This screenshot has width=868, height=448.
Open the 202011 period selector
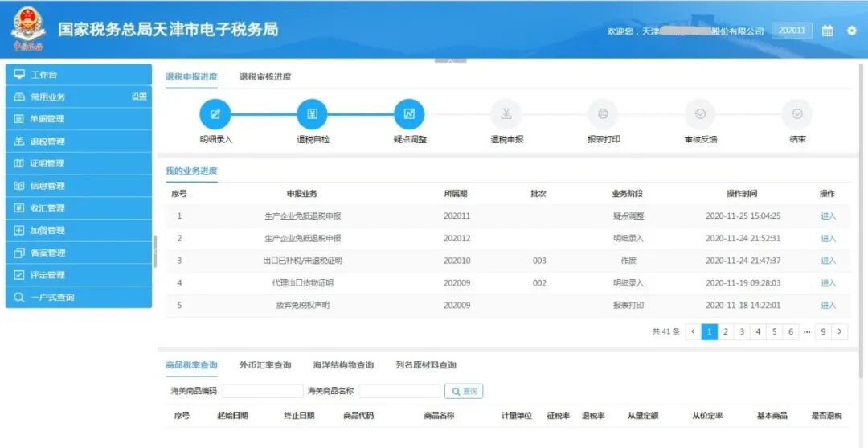tap(792, 31)
